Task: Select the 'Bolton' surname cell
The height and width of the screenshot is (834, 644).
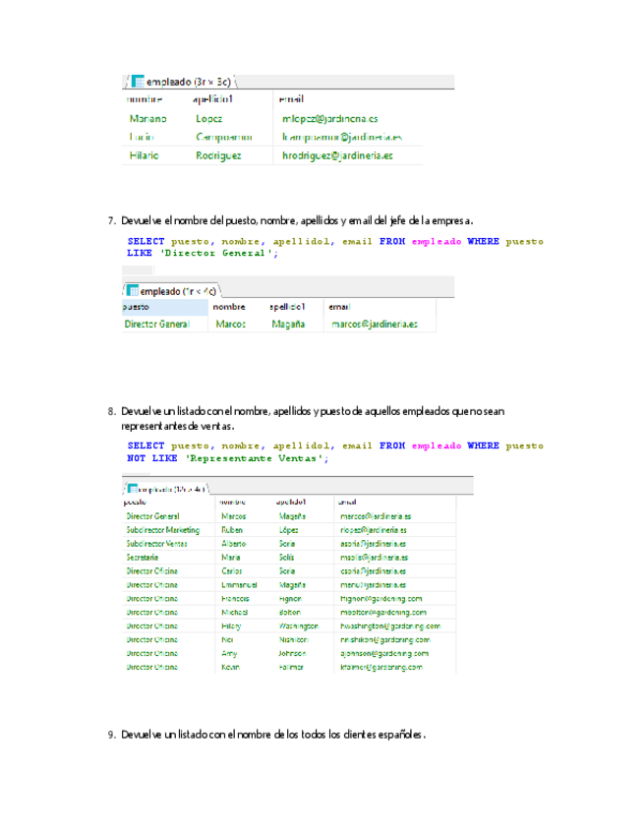Action: pos(290,612)
